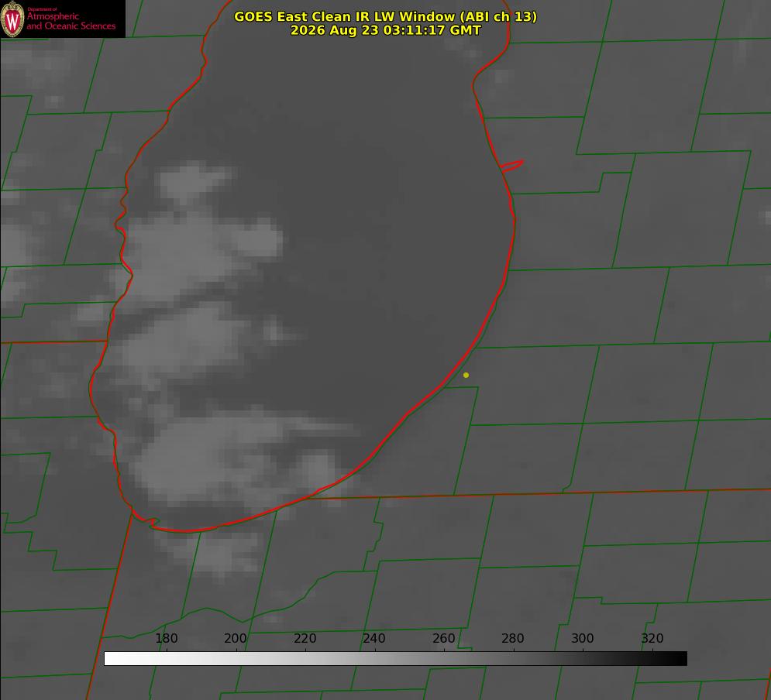
Task: Click the yellow location marker dot
Action: point(466,375)
